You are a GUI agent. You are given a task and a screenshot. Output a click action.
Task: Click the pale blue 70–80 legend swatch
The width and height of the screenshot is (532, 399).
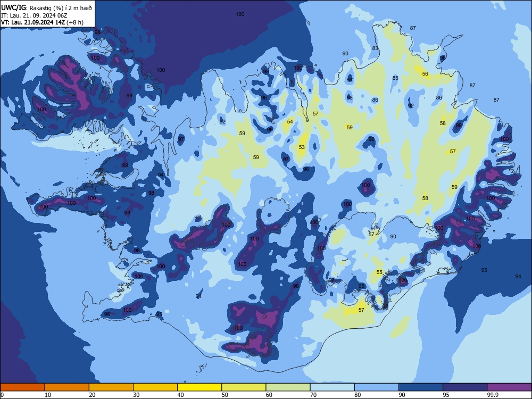(x=332, y=387)
